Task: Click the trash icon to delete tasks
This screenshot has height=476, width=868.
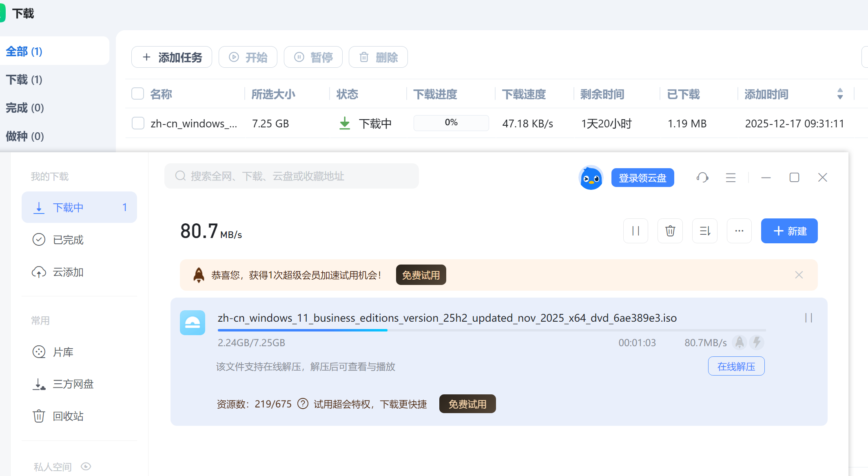Action: click(670, 231)
